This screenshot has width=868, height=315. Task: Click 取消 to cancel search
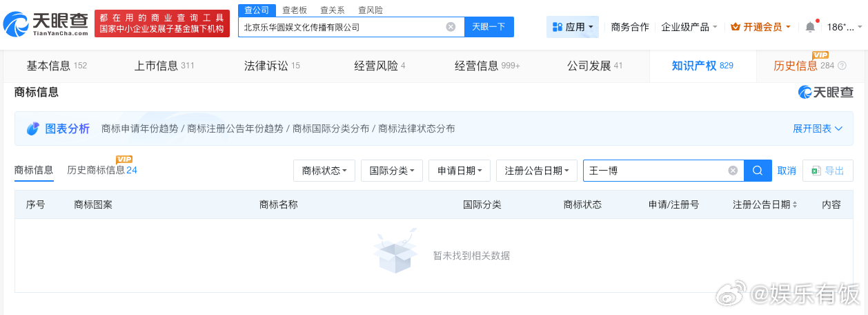[787, 171]
